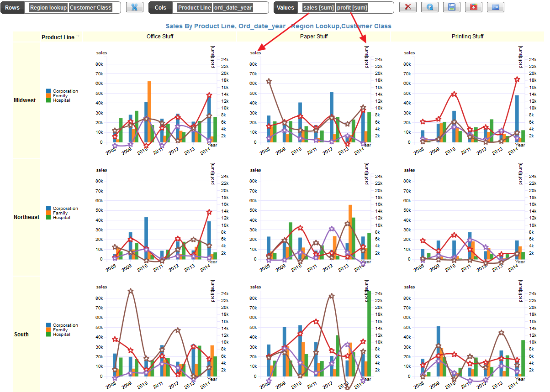Click the sales [sum] value chip
The height and width of the screenshot is (392, 550).
click(x=318, y=8)
